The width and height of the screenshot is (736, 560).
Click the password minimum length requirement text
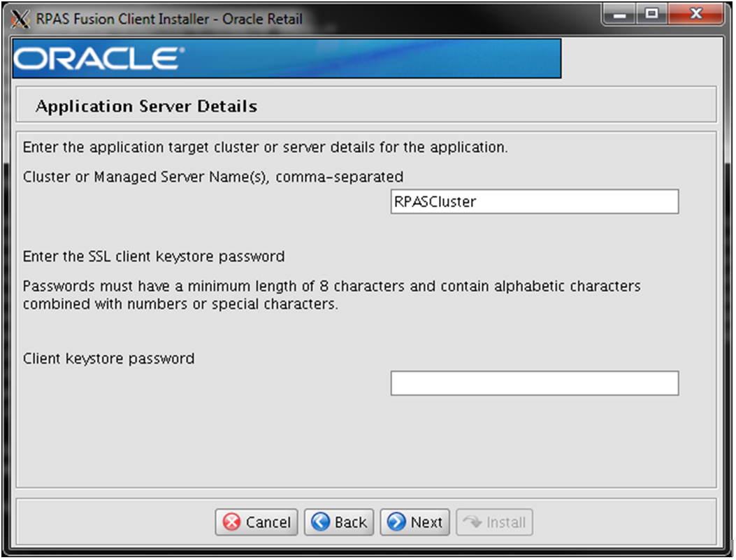[x=331, y=295]
